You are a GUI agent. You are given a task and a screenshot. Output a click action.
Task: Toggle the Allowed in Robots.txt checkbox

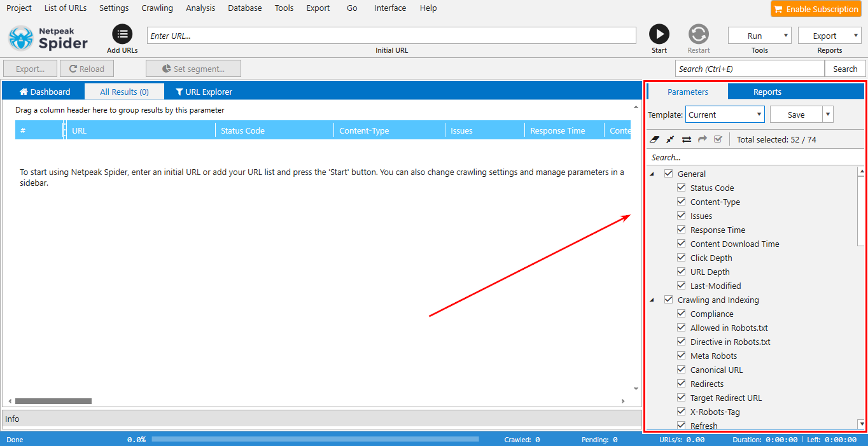pos(682,328)
